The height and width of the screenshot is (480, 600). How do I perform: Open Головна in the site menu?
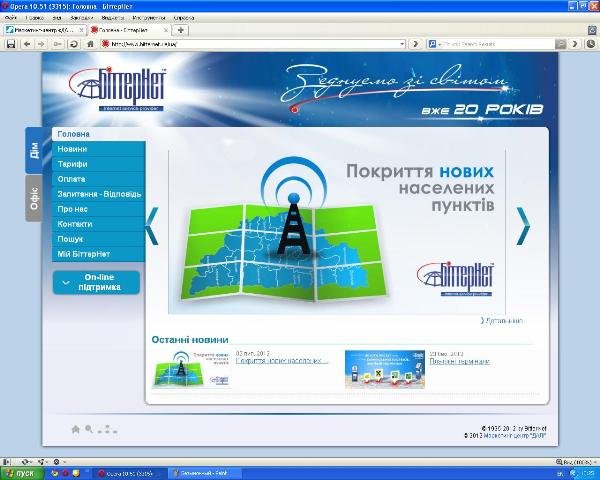tap(98, 134)
